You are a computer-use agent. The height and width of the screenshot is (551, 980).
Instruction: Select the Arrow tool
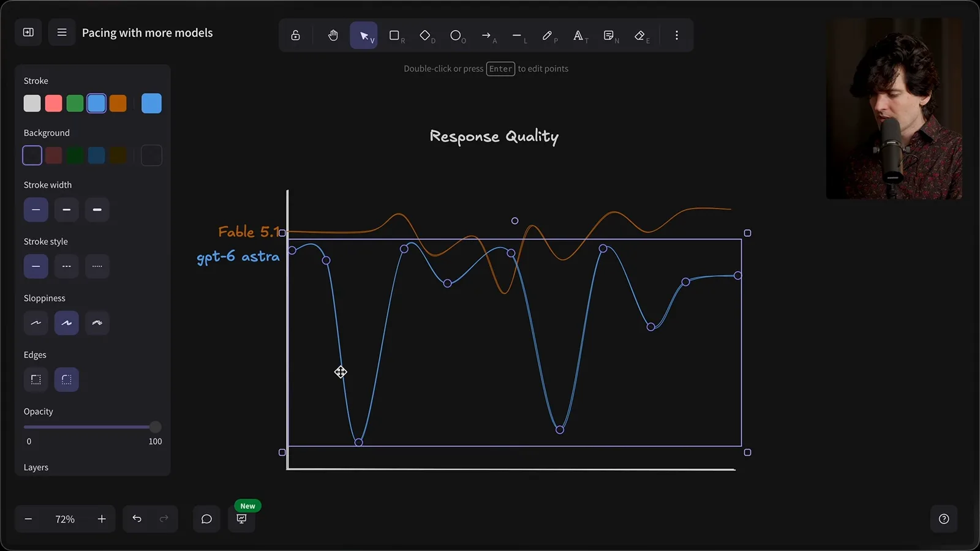pyautogui.click(x=487, y=36)
